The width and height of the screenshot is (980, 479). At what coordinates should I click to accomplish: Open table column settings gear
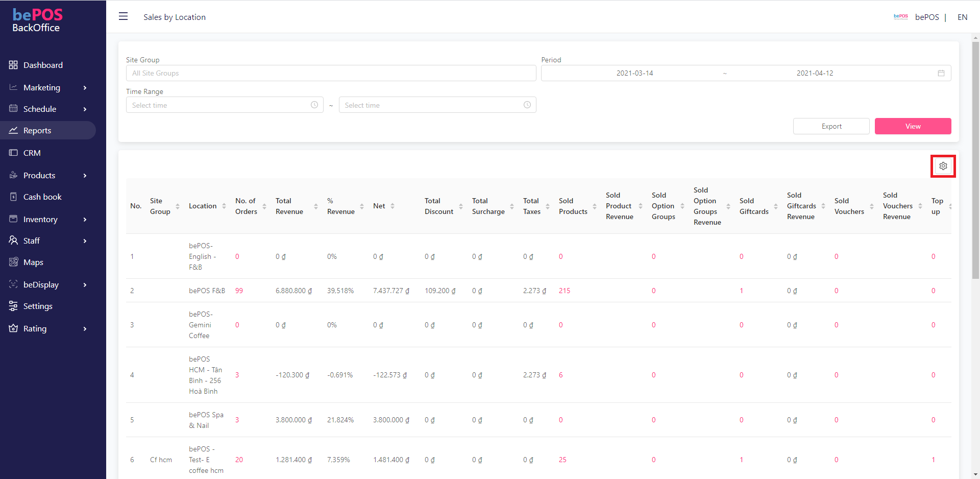943,166
